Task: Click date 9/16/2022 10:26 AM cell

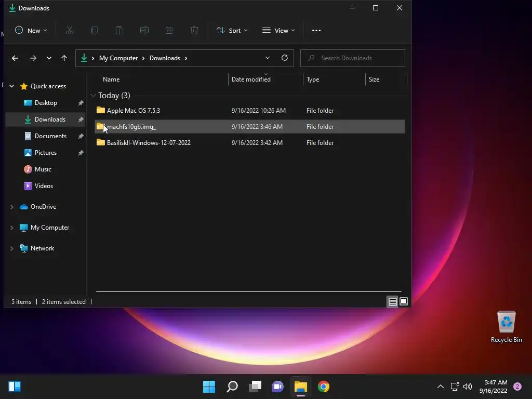Action: point(259,111)
